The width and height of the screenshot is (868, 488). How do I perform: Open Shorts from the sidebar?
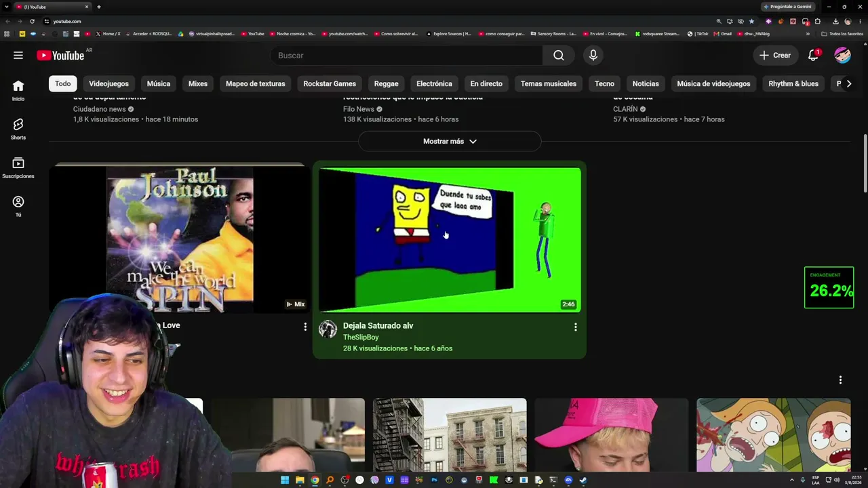18,129
